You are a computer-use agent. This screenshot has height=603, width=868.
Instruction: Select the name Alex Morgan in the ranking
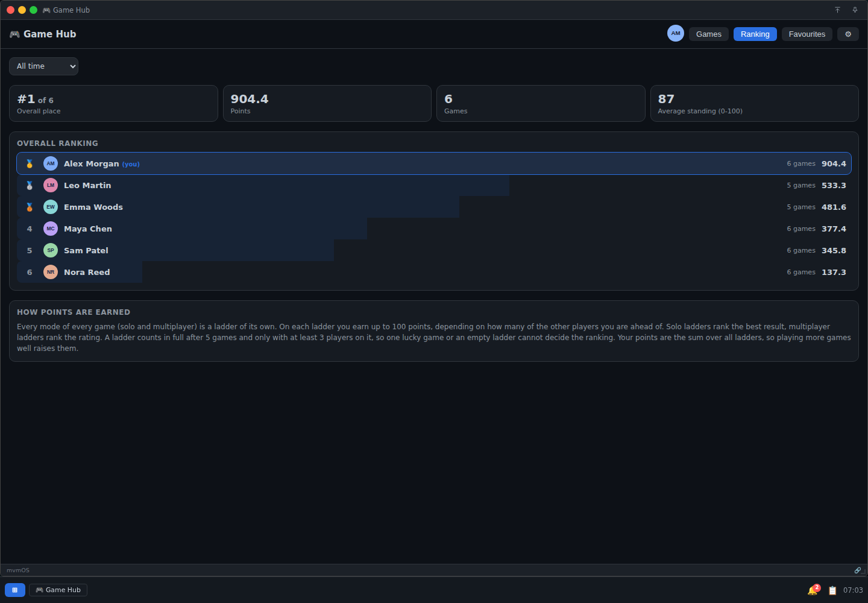pos(92,164)
